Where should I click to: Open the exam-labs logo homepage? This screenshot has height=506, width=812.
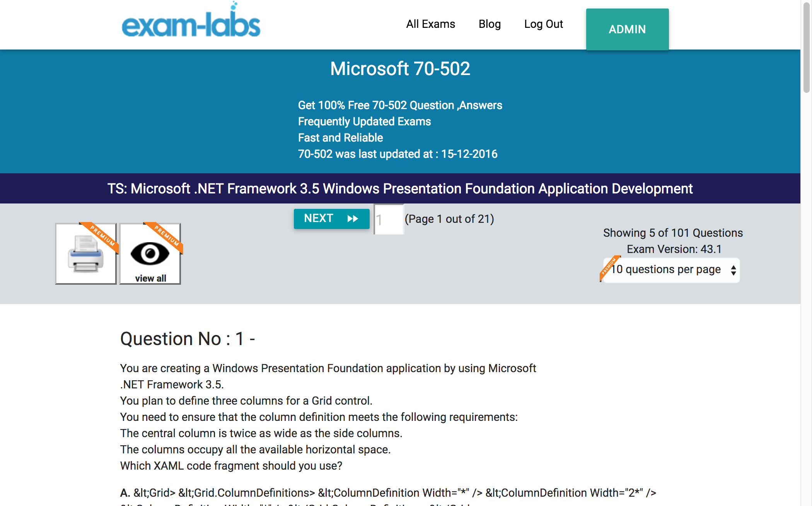tap(191, 20)
